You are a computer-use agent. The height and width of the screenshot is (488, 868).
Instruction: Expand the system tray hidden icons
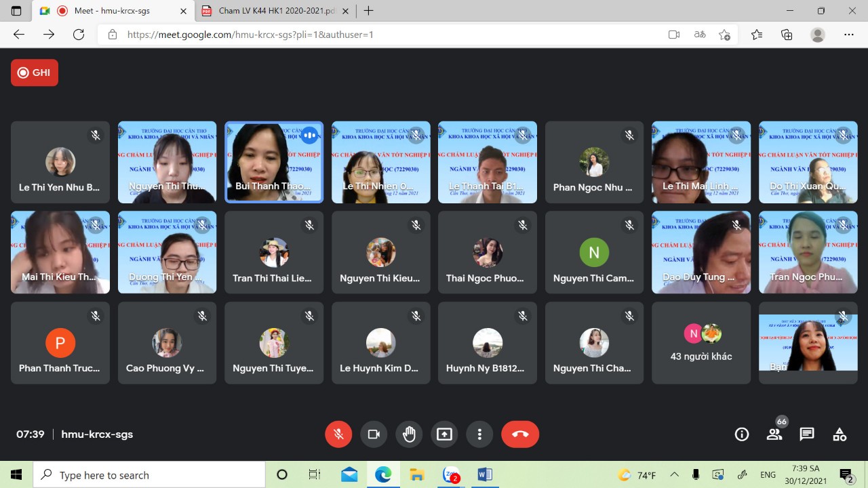pyautogui.click(x=674, y=475)
